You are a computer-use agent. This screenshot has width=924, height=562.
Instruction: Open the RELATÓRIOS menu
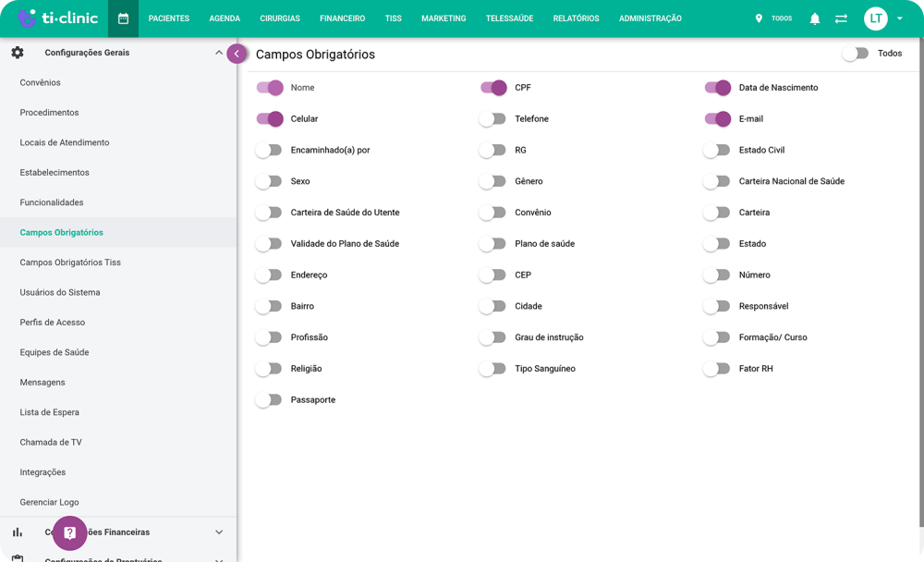(576, 18)
